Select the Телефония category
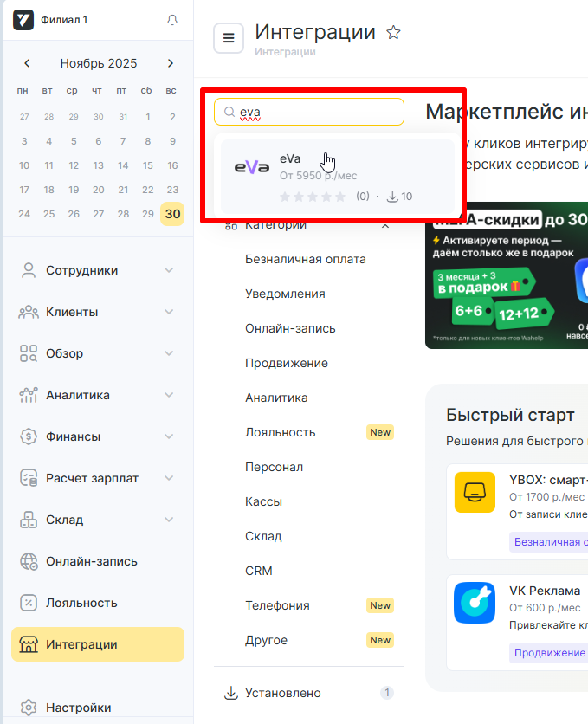The width and height of the screenshot is (588, 724). click(x=277, y=605)
